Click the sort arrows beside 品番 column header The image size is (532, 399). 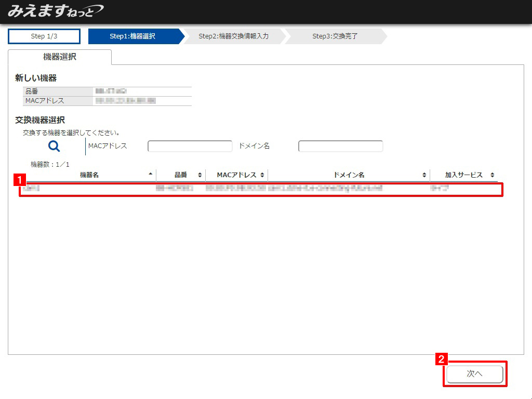199,175
